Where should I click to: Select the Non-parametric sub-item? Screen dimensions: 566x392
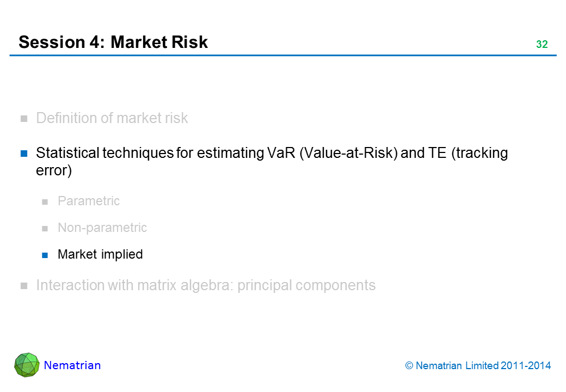[x=102, y=228]
